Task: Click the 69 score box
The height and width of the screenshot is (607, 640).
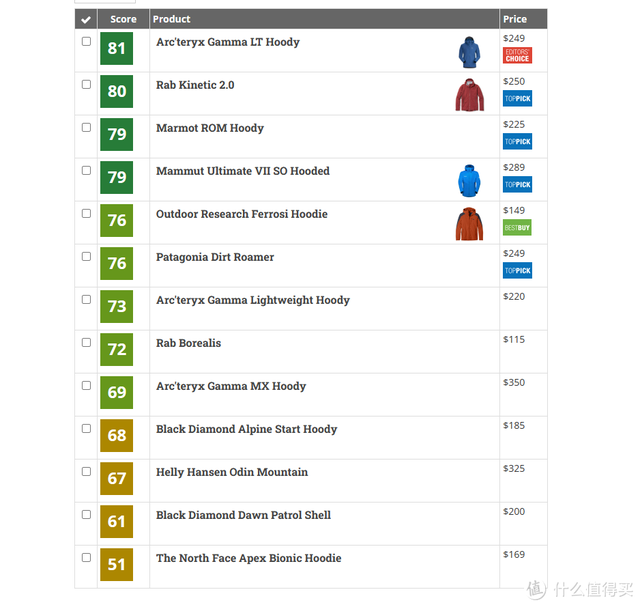Action: [x=116, y=393]
